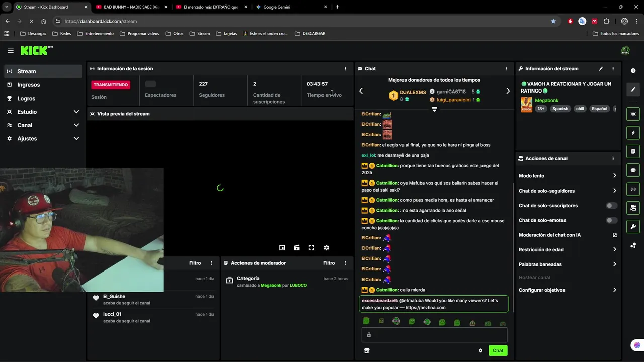
Task: Bookmark this page with the star icon
Action: (553, 21)
